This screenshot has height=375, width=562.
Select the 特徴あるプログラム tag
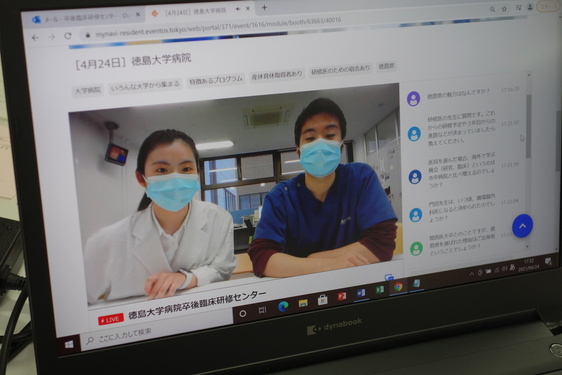pyautogui.click(x=216, y=81)
